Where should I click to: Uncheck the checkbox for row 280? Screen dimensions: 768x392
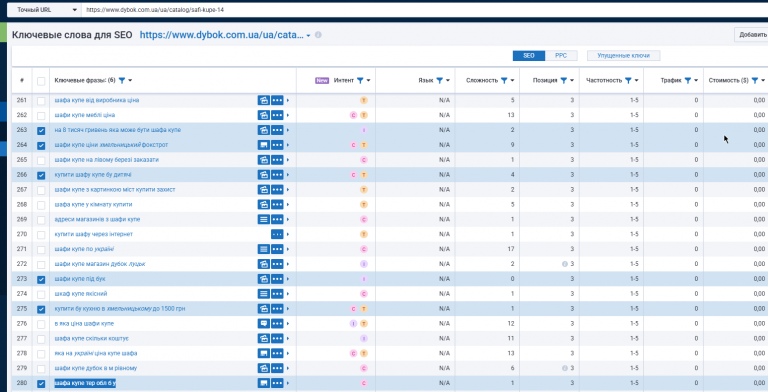pyautogui.click(x=41, y=384)
